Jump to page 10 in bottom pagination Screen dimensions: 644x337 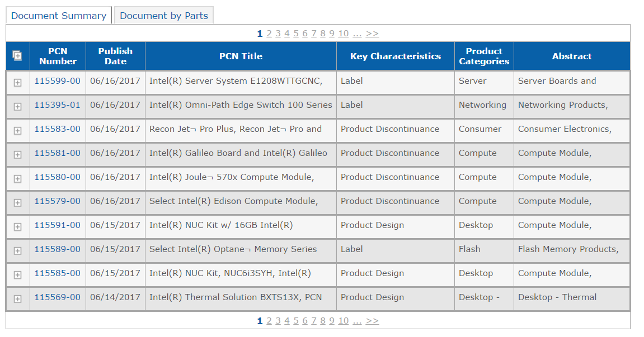343,321
